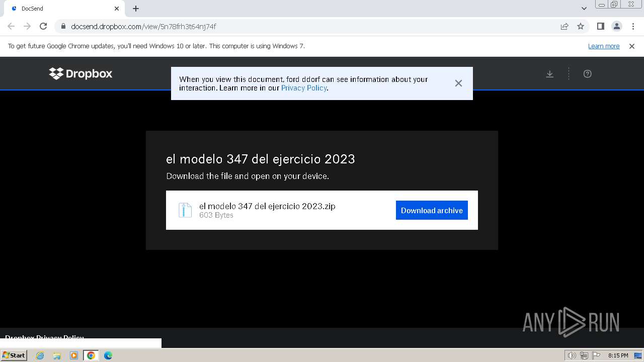644x362 pixels.
Task: Click the Chrome taskbar icon
Action: point(91,355)
